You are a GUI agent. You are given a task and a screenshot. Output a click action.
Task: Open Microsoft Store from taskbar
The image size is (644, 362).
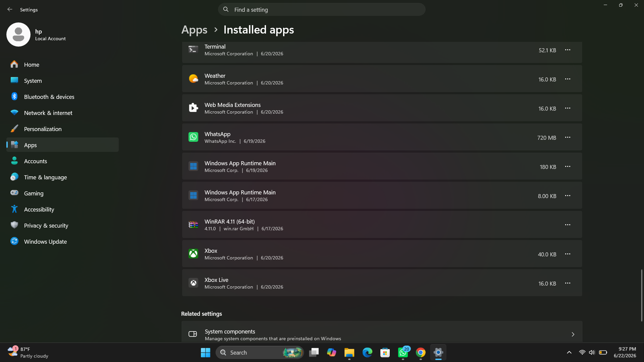(385, 352)
